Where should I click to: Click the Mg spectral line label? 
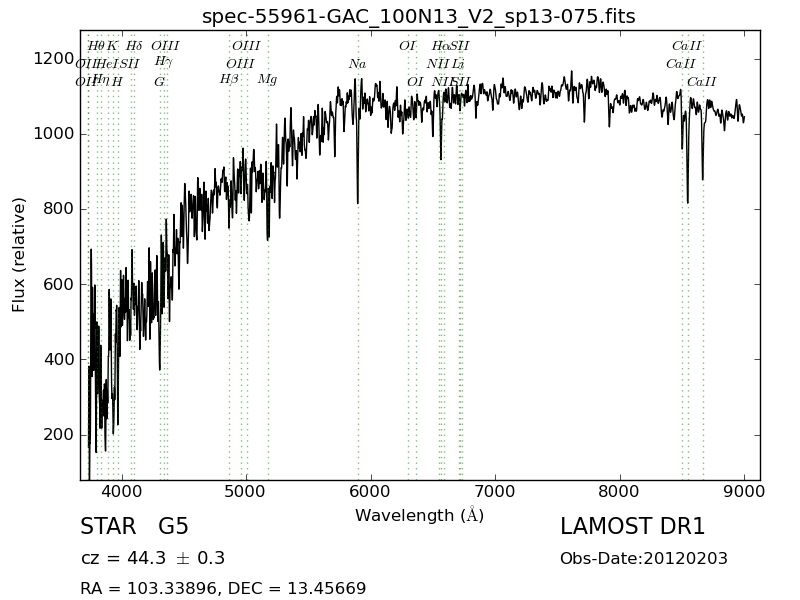pos(267,80)
